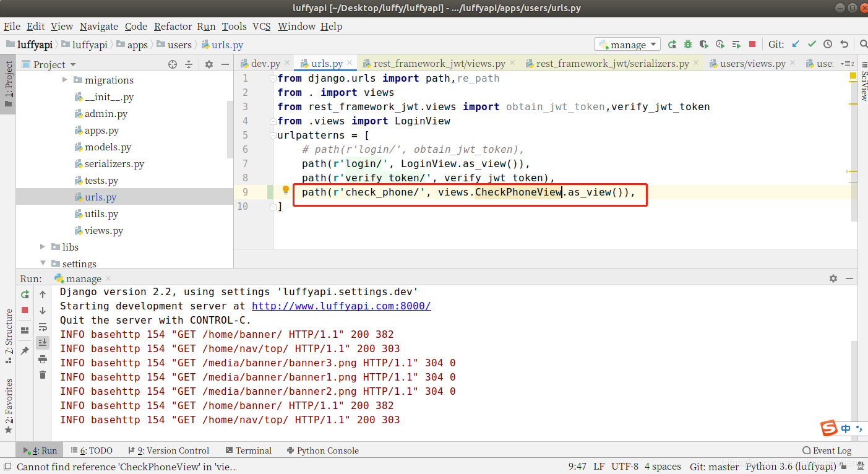The width and height of the screenshot is (868, 474).
Task: Toggle soft-wrap in the Run console
Action: (43, 327)
